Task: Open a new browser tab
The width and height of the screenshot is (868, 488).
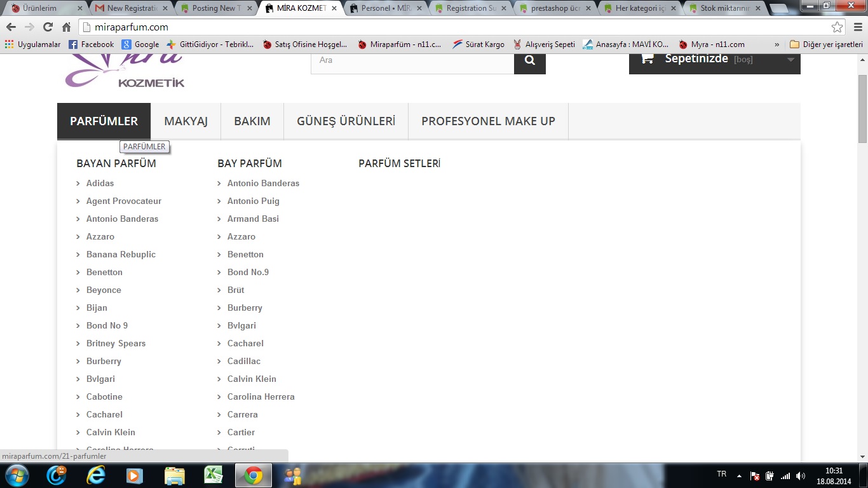Action: click(x=779, y=9)
